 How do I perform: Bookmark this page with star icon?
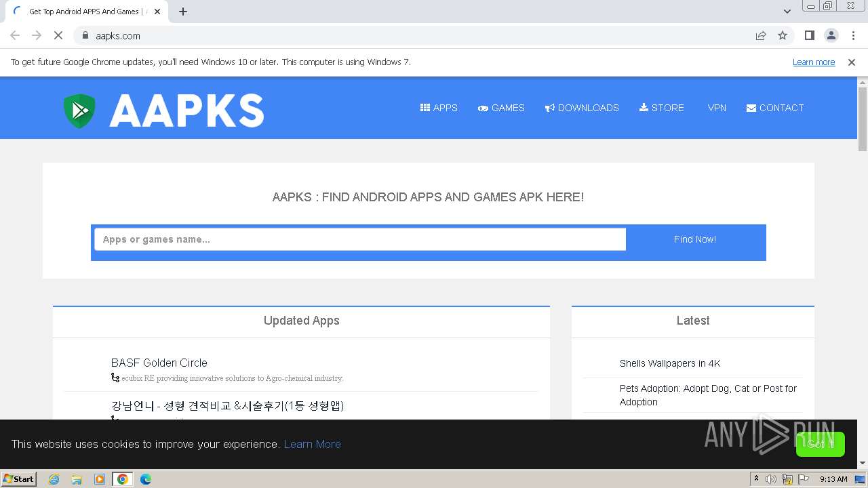[x=783, y=35]
